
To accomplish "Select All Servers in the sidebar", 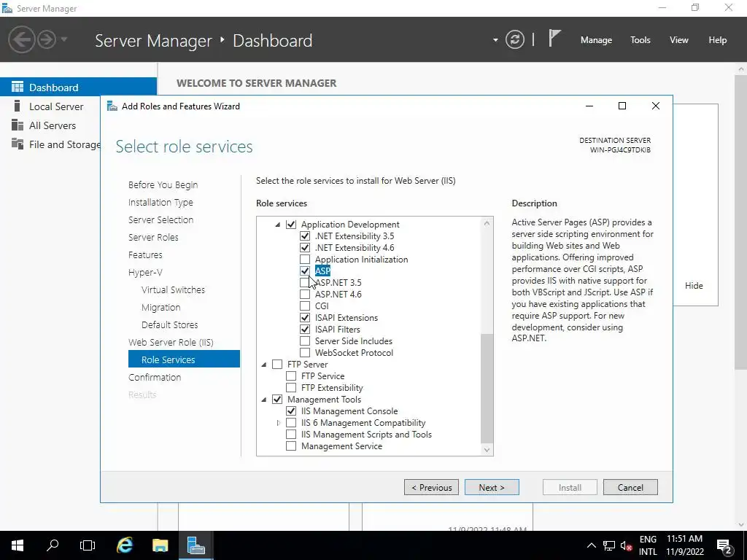I will click(52, 125).
